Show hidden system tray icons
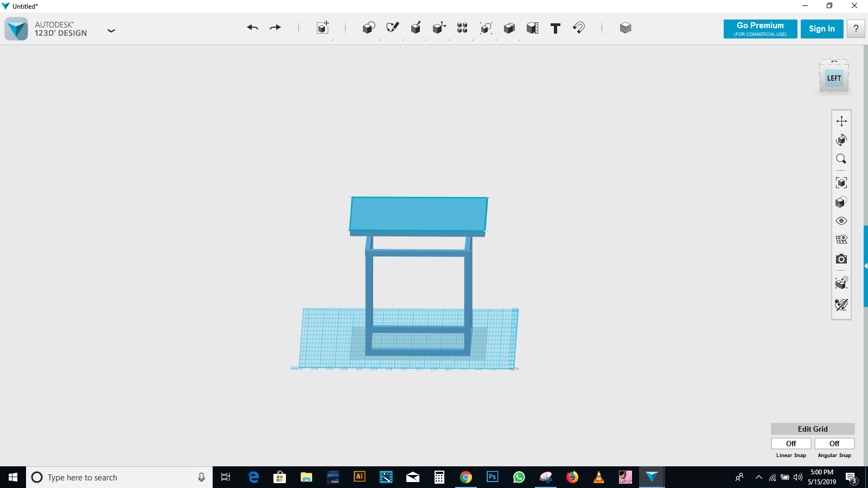This screenshot has width=868, height=488. tap(758, 477)
